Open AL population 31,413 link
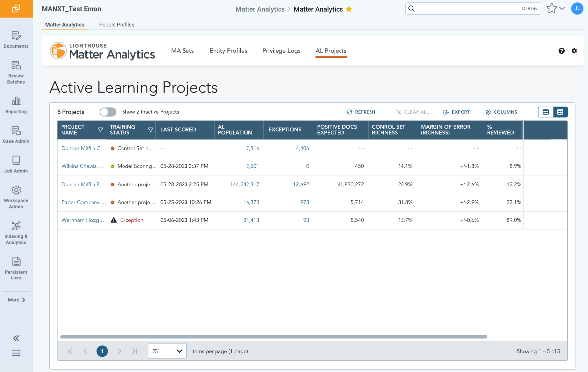This screenshot has width=588, height=372. pos(251,220)
